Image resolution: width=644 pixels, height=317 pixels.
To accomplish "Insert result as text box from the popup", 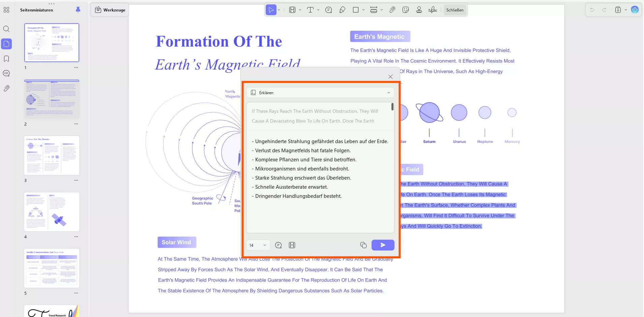I will pos(292,245).
